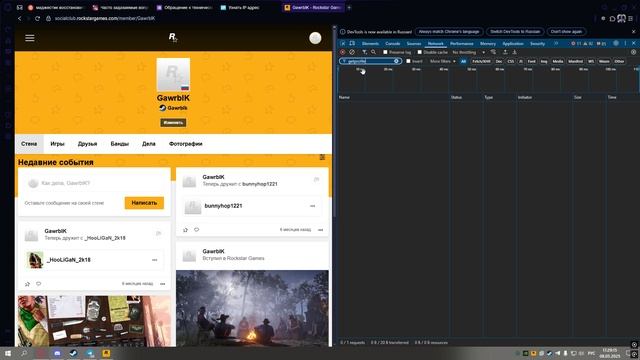This screenshot has height=360, width=640.
Task: Switch to the Друзья tab
Action: (87, 144)
